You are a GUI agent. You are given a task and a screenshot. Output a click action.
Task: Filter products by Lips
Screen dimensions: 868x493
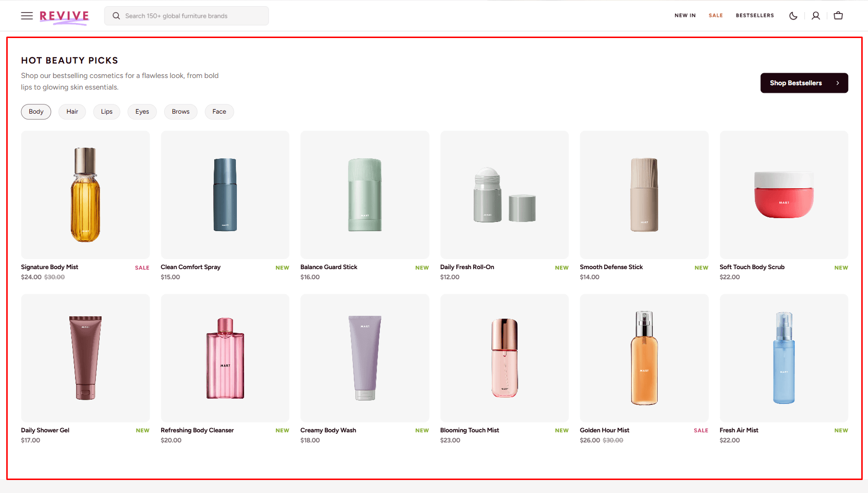pyautogui.click(x=106, y=112)
